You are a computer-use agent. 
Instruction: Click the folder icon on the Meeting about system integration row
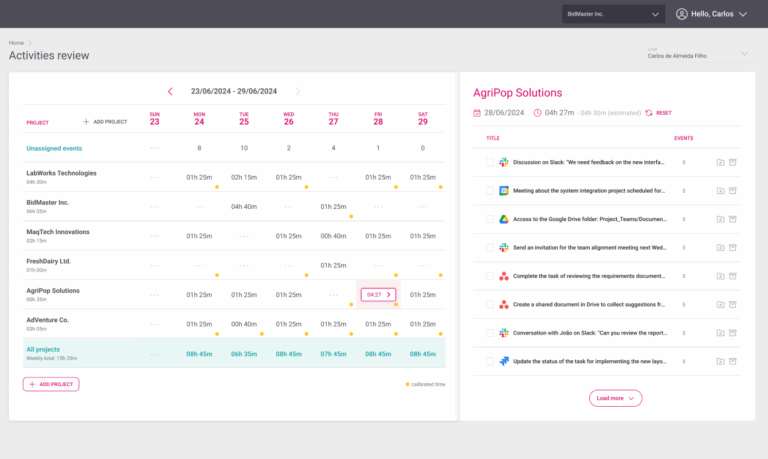pos(720,191)
